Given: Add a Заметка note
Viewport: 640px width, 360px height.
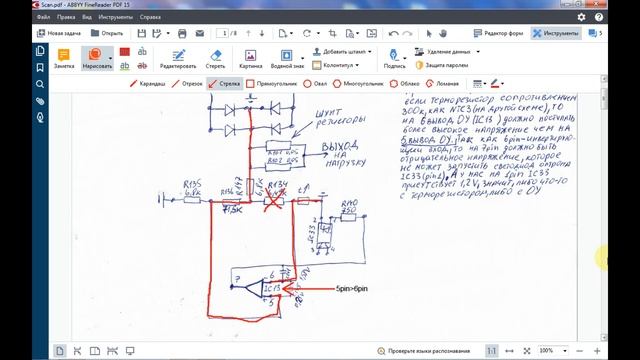Looking at the screenshot, I should click(x=64, y=58).
